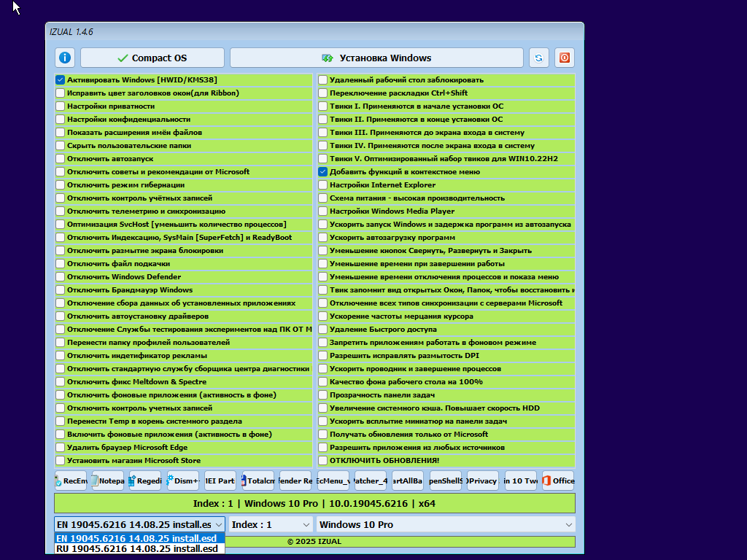Image resolution: width=747 pixels, height=560 pixels.
Task: Launch the Dism++ tool button
Action: [183, 481]
